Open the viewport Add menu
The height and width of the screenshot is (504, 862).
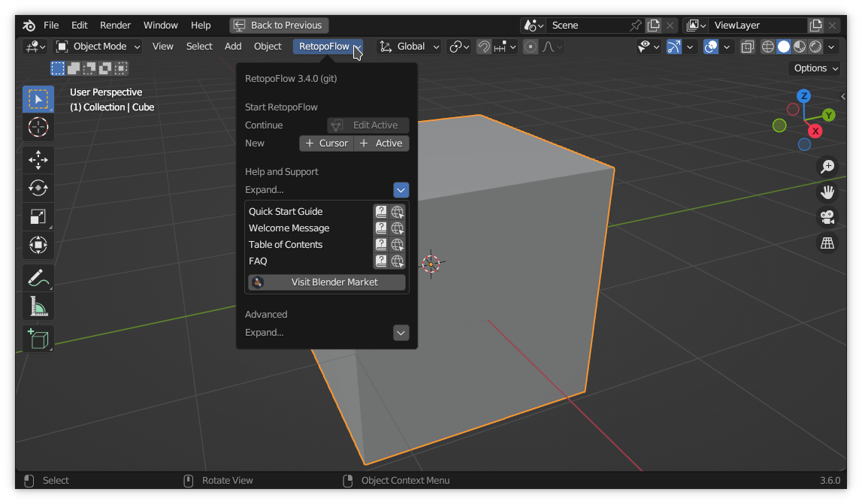[x=233, y=47]
